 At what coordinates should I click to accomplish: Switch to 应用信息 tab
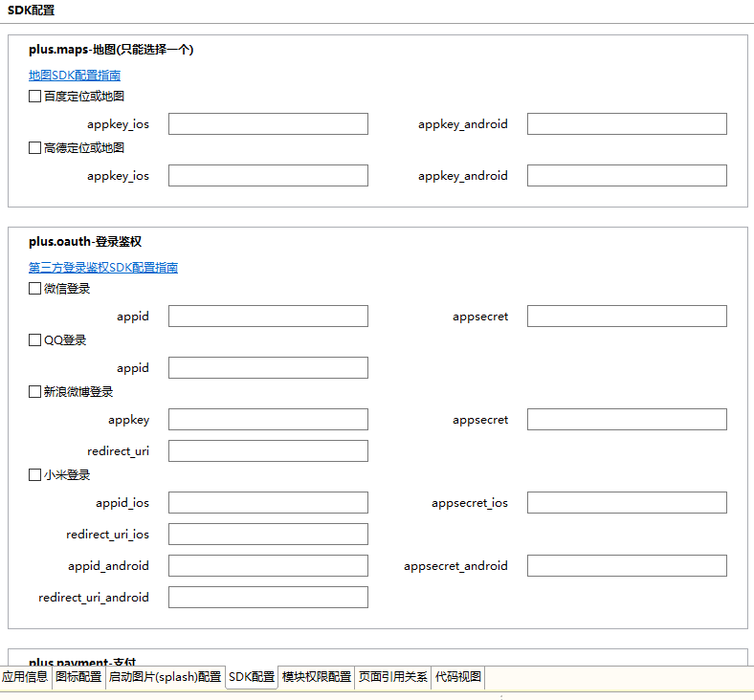(x=25, y=677)
